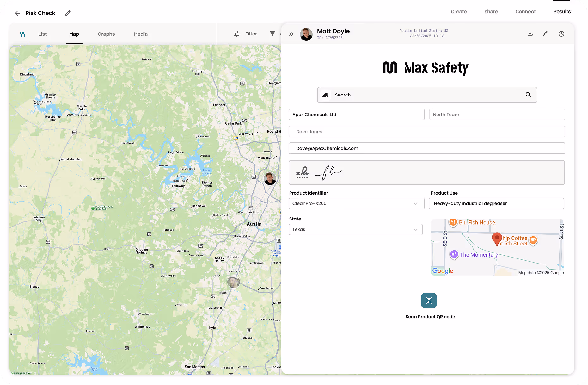This screenshot has width=588, height=385.
Task: Click the Max Safety logo
Action: coord(425,67)
